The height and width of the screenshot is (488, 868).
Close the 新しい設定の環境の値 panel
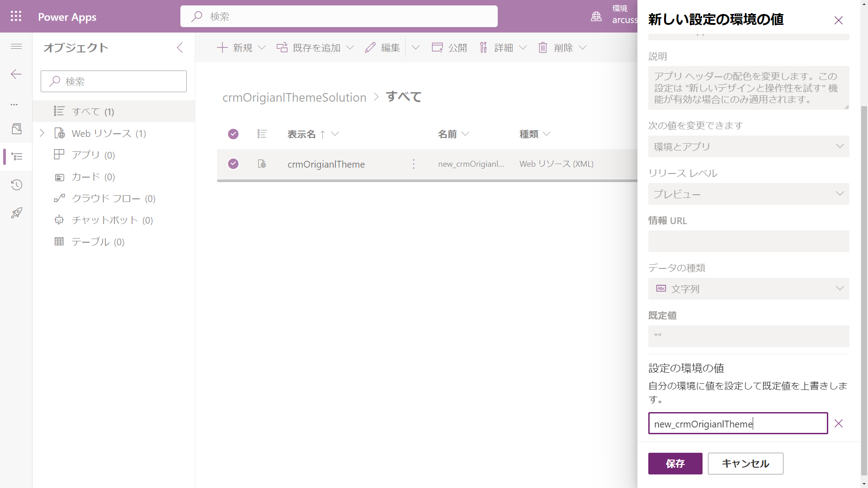(x=839, y=20)
